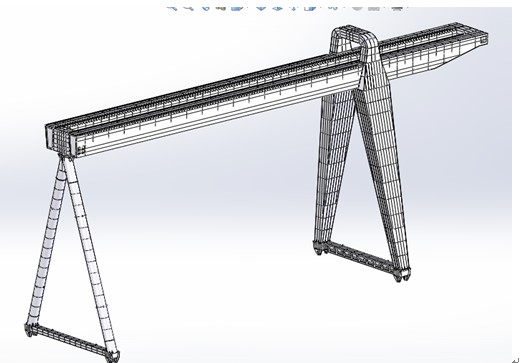This screenshot has height=363, width=521.
Task: Open the View Orientation icon
Action: pyautogui.click(x=236, y=7)
